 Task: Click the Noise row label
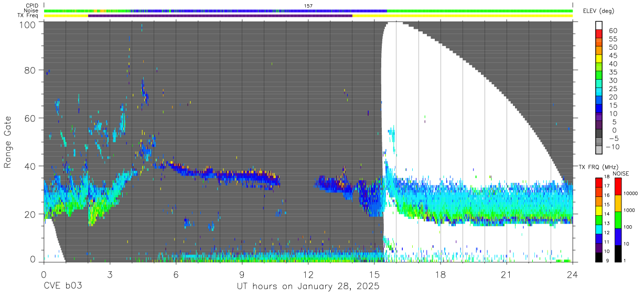[31, 10]
